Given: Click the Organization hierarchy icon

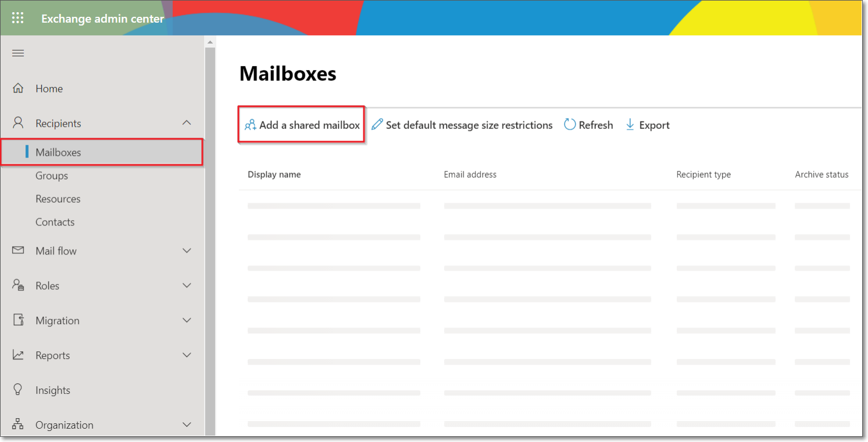Looking at the screenshot, I should [x=17, y=425].
